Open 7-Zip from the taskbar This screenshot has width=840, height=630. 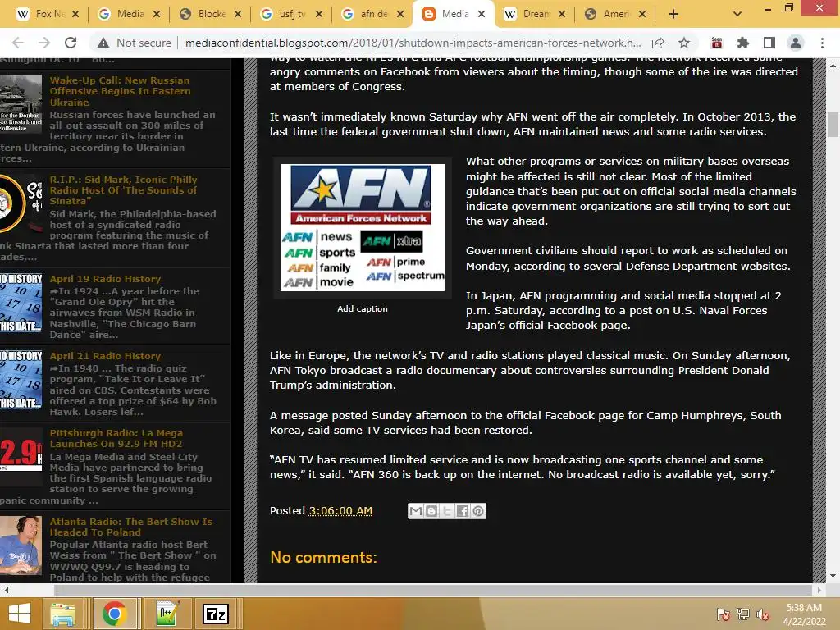click(216, 614)
